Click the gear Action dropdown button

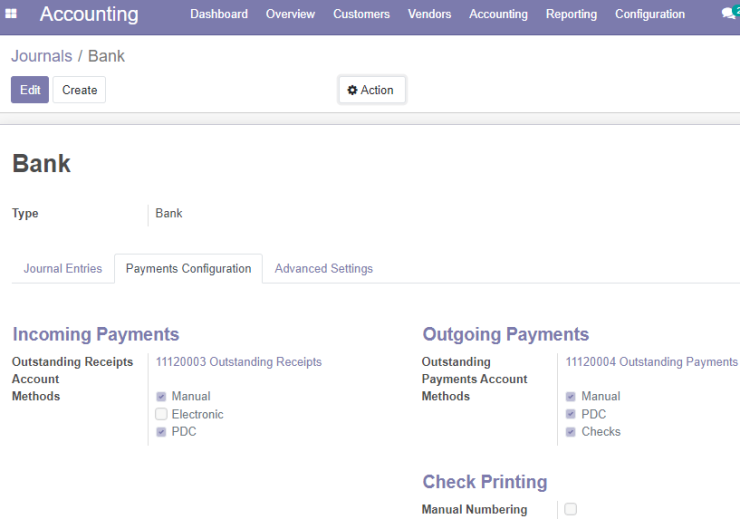(x=371, y=90)
